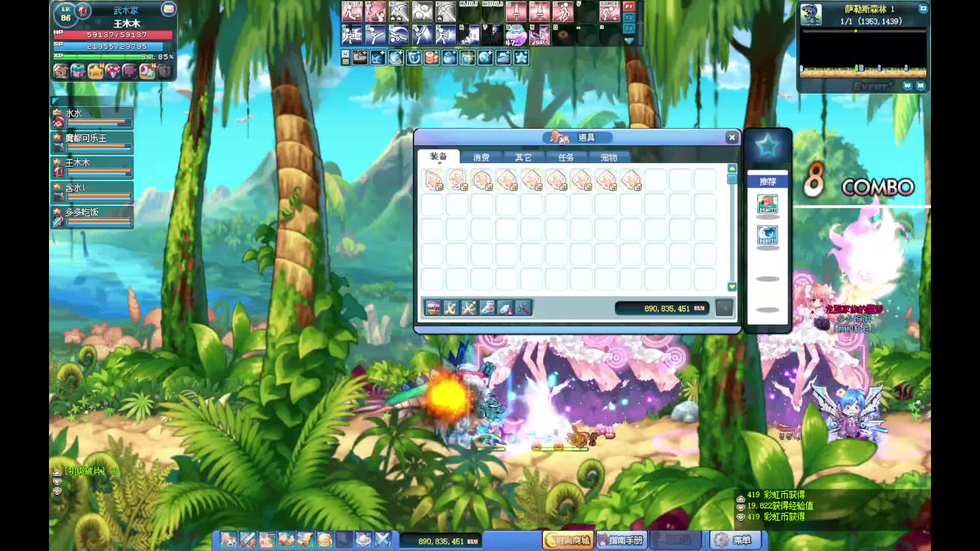Image resolution: width=980 pixels, height=551 pixels.
Task: Open the 菜单 menu button
Action: coord(735,540)
